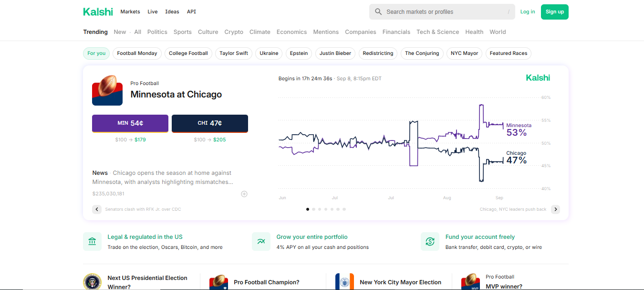This screenshot has height=290, width=644.
Task: Open Next US Presidential Election Winner market
Action: 147,282
